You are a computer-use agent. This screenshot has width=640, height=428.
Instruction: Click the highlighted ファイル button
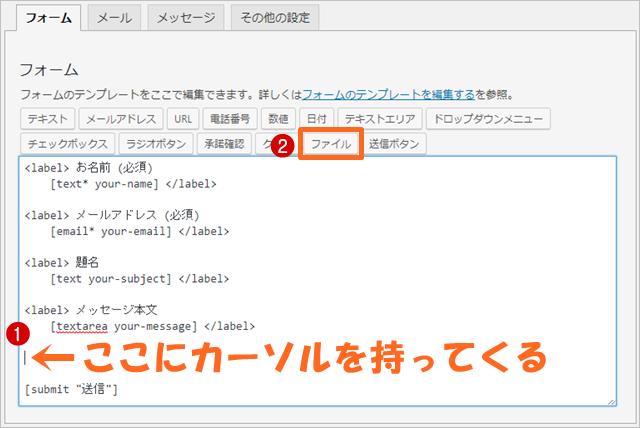(330, 144)
